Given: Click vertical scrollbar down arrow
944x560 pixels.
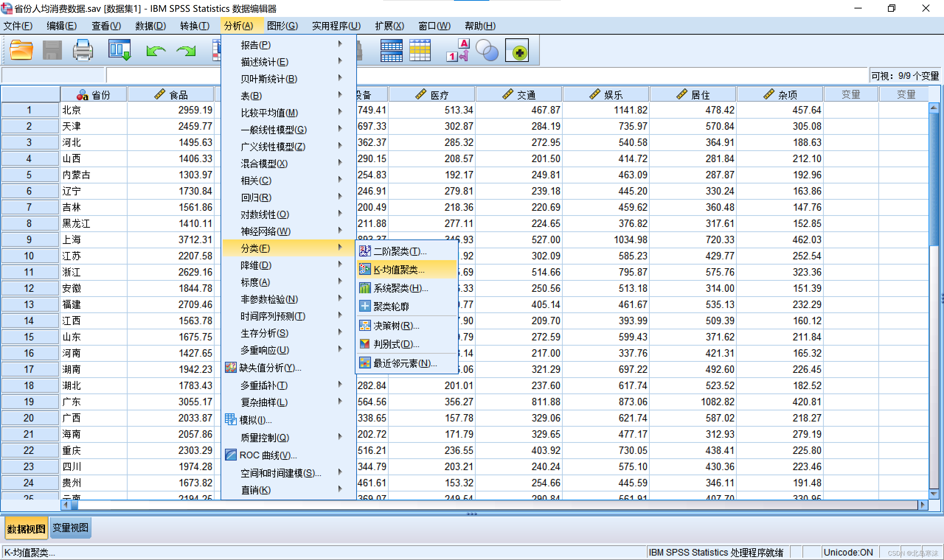Looking at the screenshot, I should click(934, 493).
